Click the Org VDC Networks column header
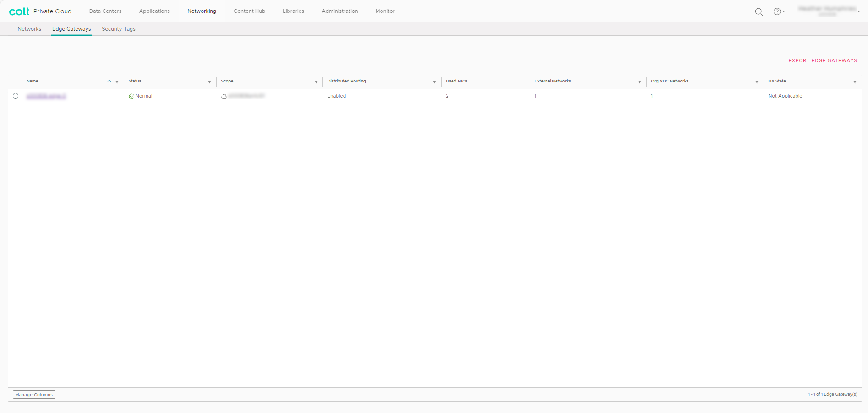Viewport: 868px width, 413px height. tap(670, 81)
